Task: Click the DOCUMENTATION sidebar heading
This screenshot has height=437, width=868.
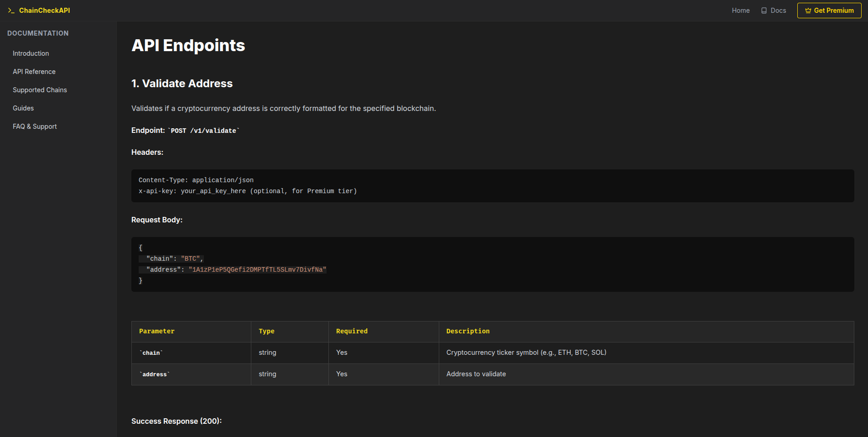Action: pos(38,33)
